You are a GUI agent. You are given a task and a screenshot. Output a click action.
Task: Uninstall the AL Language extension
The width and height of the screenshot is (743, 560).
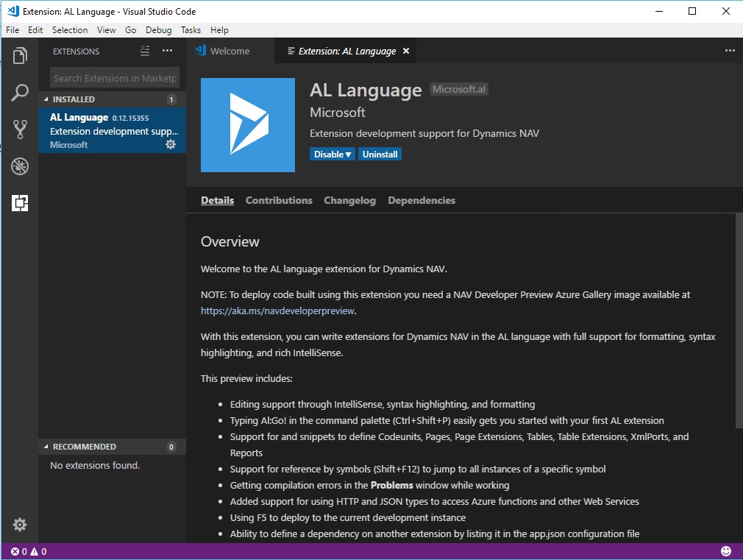[380, 155]
